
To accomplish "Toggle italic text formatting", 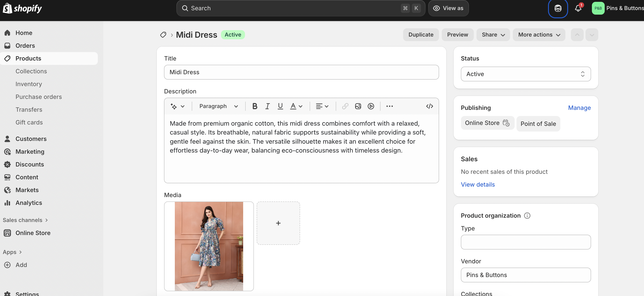I will point(267,106).
